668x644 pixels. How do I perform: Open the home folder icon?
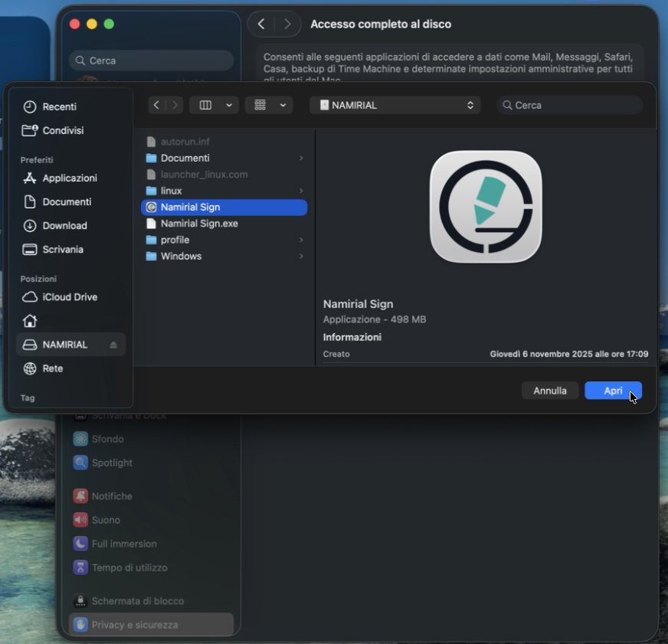31,321
